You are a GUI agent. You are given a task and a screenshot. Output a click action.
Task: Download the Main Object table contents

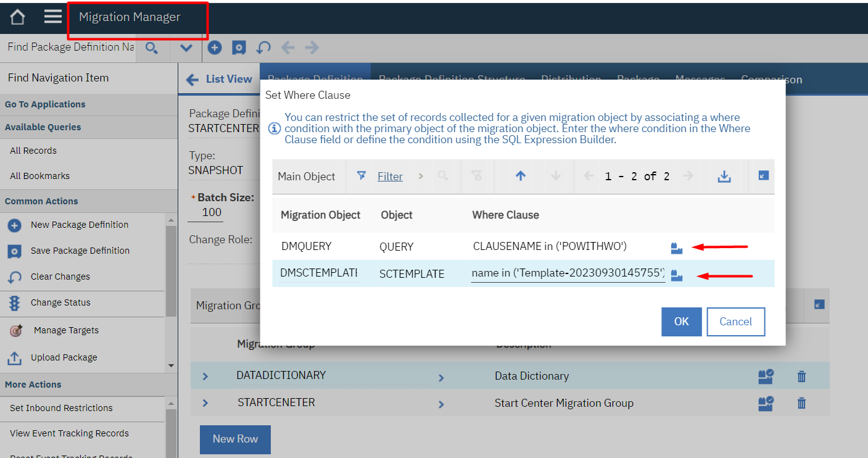click(724, 176)
